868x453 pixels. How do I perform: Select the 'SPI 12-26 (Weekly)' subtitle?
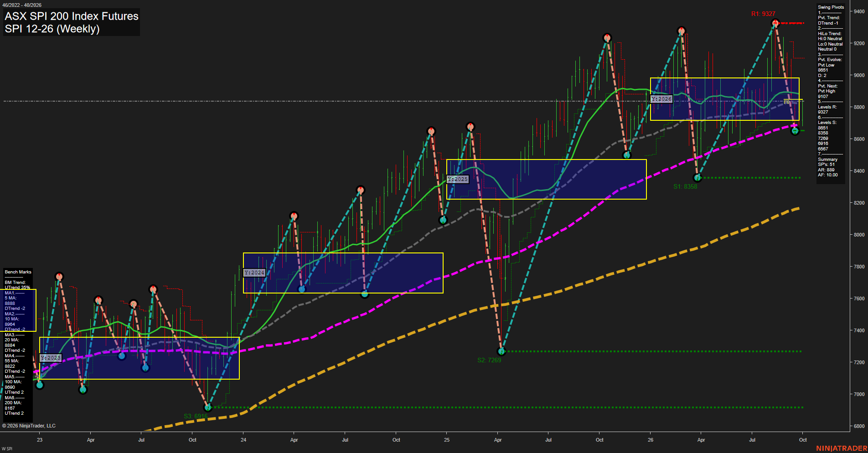(52, 29)
